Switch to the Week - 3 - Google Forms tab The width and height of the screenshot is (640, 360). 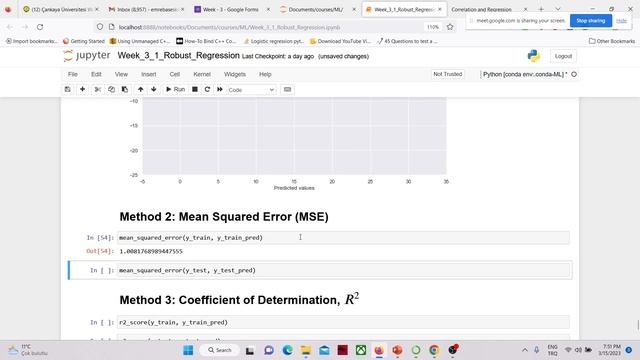coord(231,9)
